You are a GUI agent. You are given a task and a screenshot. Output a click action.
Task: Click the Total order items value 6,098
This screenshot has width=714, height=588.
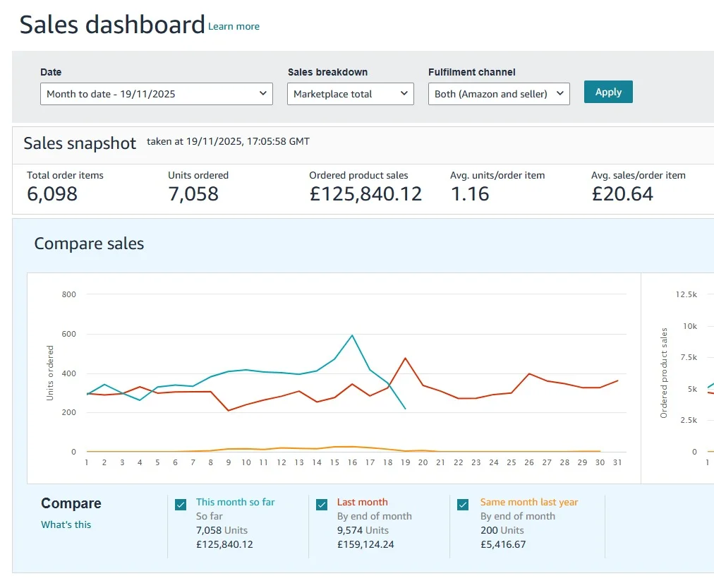point(52,194)
